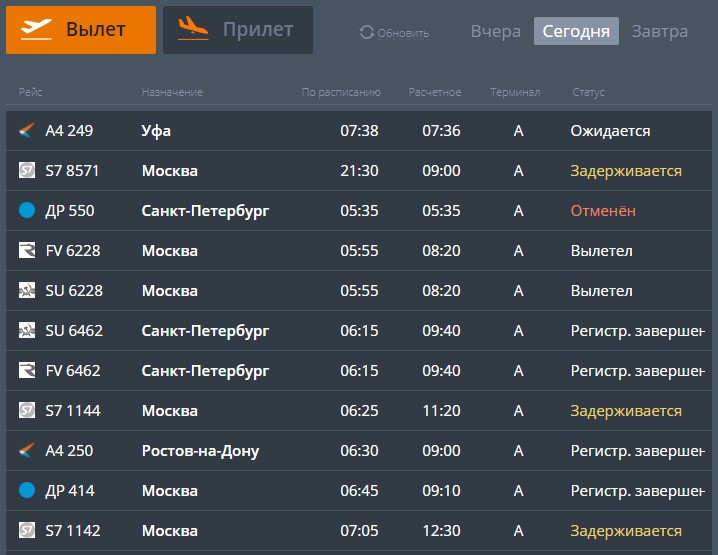Click the S7 logo for flight S7 1144
This screenshot has height=555, width=718.
(27, 410)
